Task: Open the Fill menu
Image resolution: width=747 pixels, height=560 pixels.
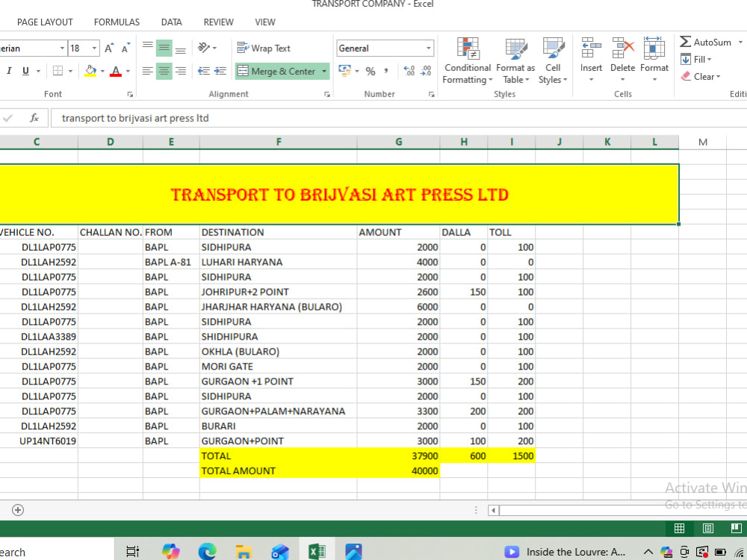Action: coord(696,60)
